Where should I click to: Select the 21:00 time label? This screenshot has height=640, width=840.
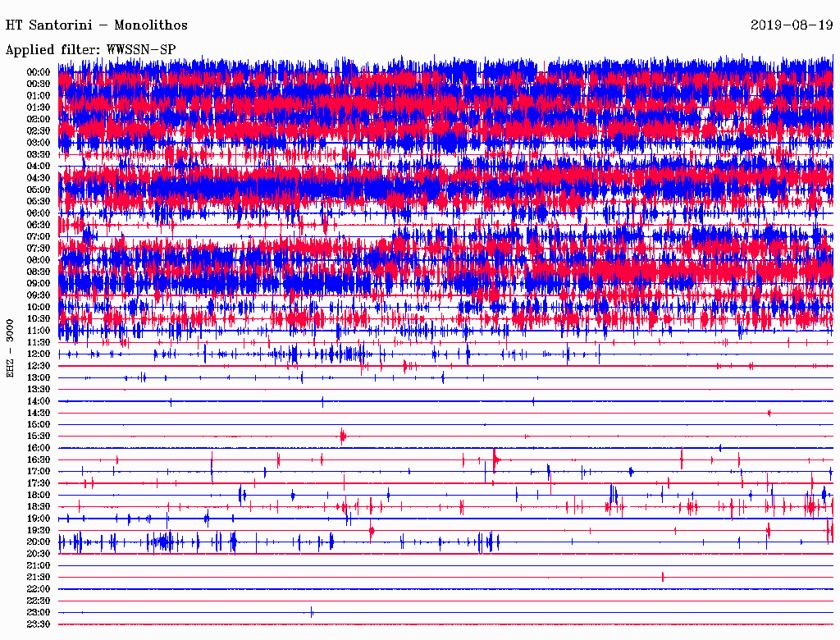point(39,565)
